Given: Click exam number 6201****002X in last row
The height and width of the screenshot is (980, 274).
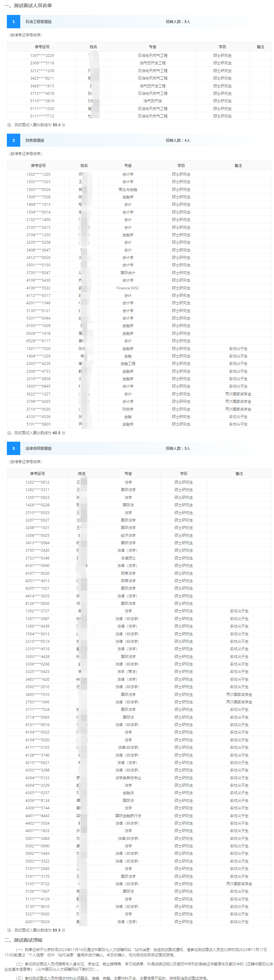Looking at the screenshot, I should coord(37,922).
